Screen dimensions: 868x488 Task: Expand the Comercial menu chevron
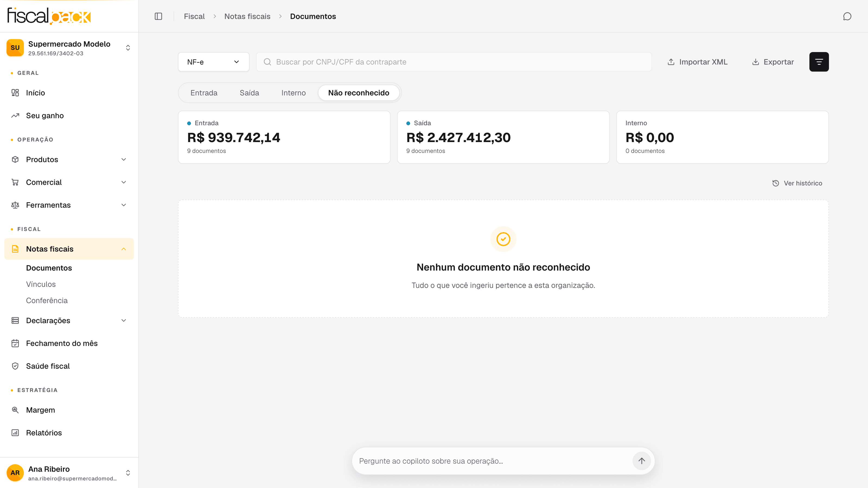click(x=124, y=182)
